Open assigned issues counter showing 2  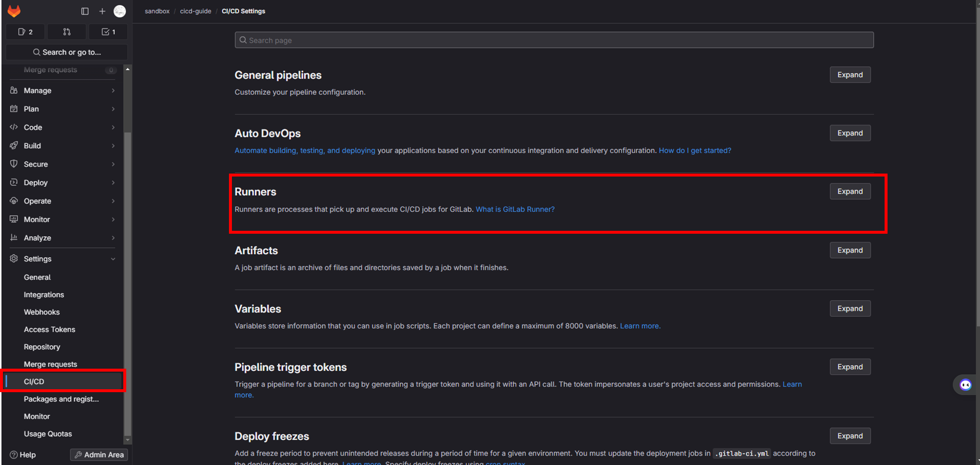(25, 32)
